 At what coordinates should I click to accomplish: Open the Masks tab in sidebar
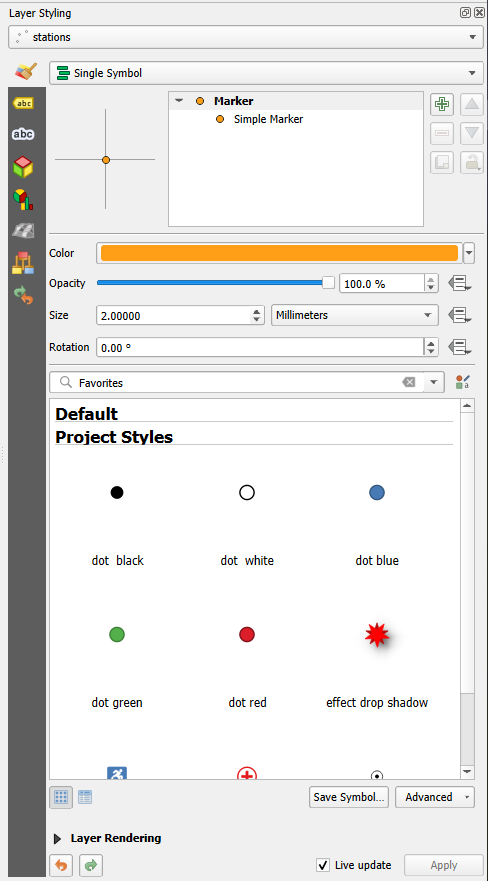23,134
